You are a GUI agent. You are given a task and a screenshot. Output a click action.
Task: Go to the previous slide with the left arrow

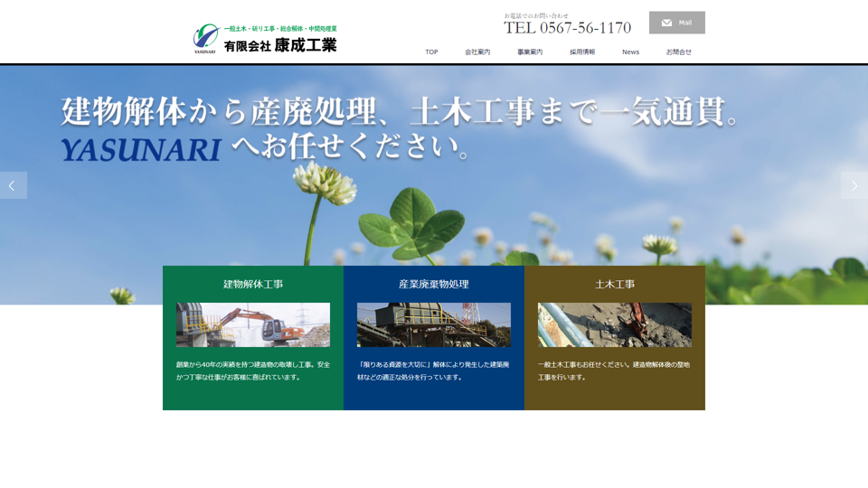[13, 185]
